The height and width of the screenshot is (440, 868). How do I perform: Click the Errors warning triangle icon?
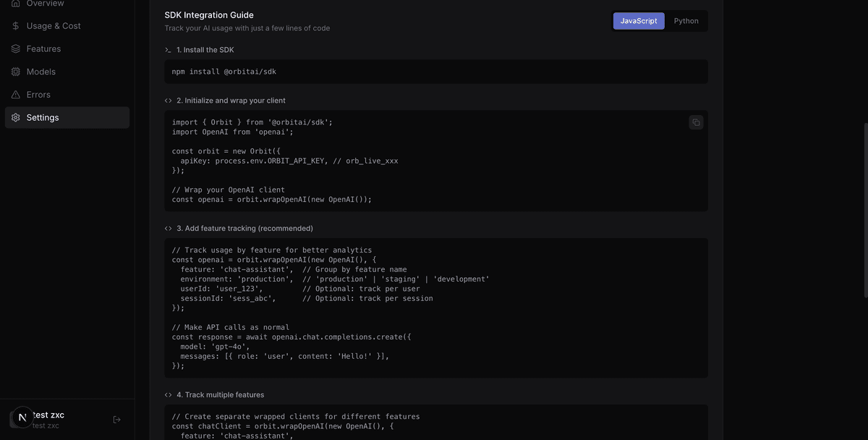coord(15,94)
